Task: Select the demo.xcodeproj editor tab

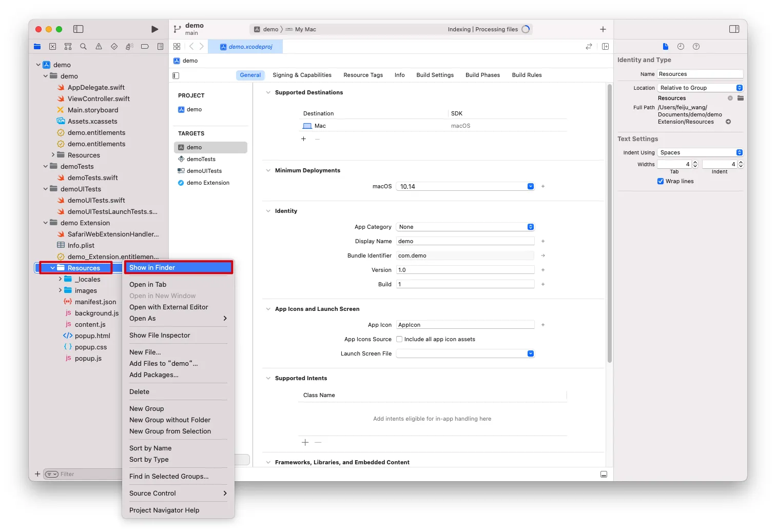Action: click(x=246, y=47)
